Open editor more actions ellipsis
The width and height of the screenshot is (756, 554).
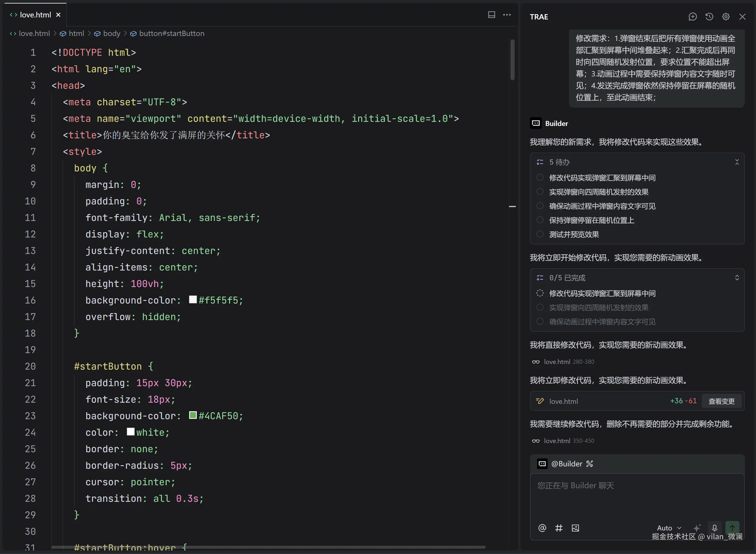coord(507,15)
